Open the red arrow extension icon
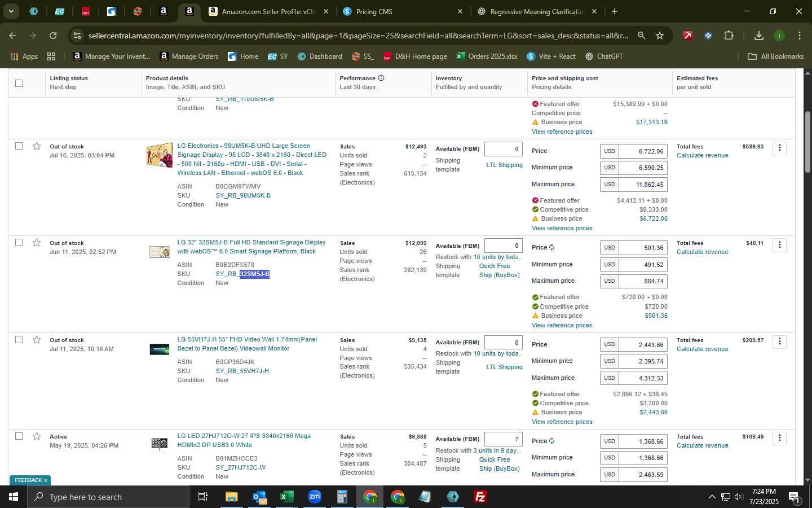 (x=688, y=36)
